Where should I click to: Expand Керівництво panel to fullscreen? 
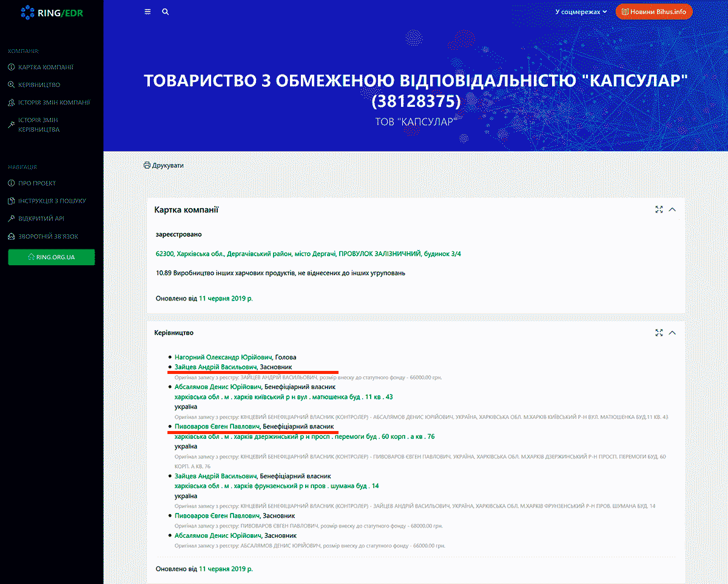(x=659, y=333)
